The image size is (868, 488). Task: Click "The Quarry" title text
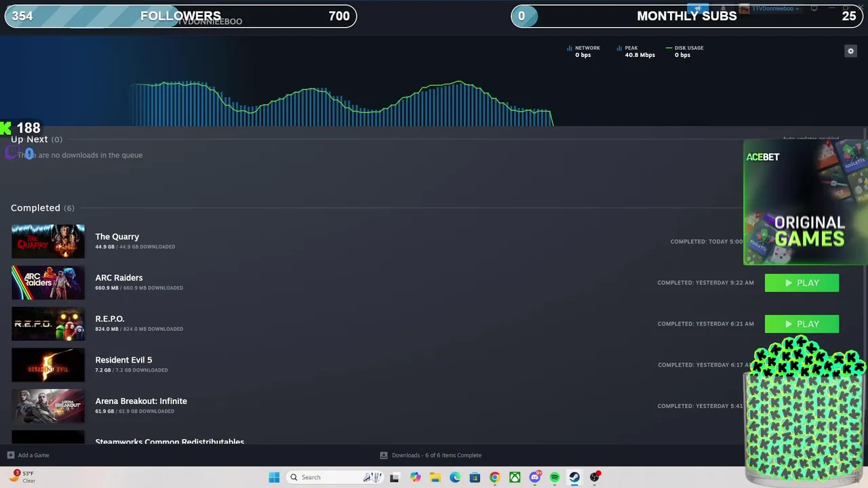coord(117,237)
